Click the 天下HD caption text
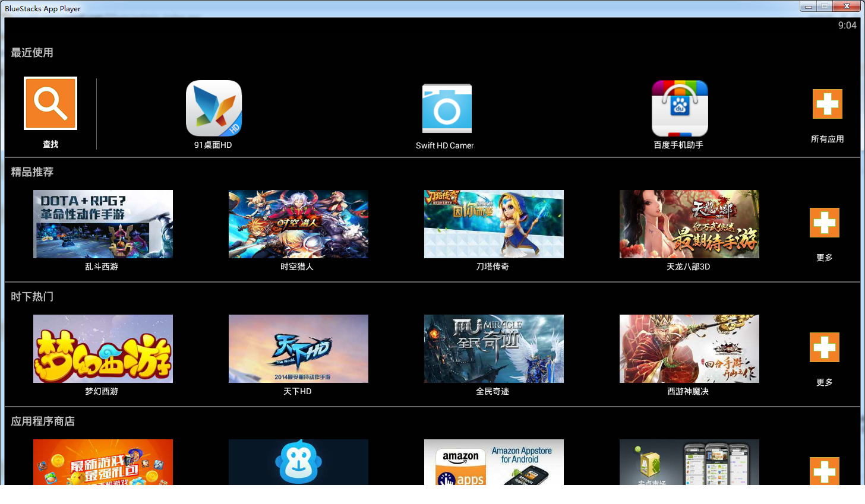Screen dimensions: 865x504 297,391
